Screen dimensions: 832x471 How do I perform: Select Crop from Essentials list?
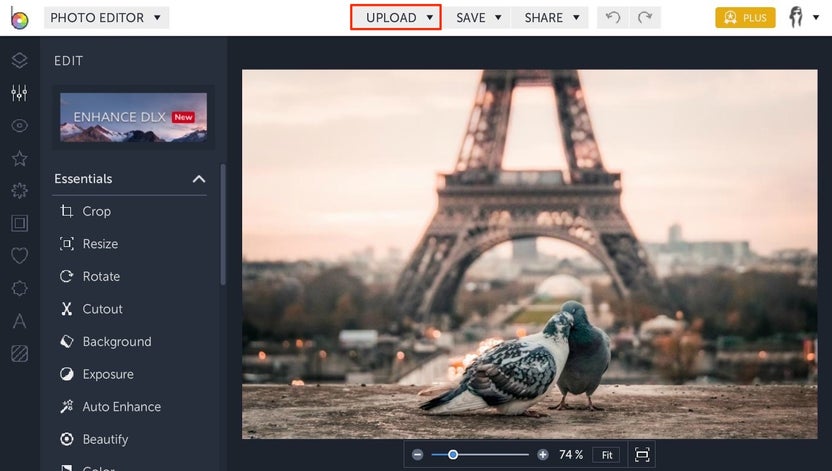pyautogui.click(x=97, y=211)
